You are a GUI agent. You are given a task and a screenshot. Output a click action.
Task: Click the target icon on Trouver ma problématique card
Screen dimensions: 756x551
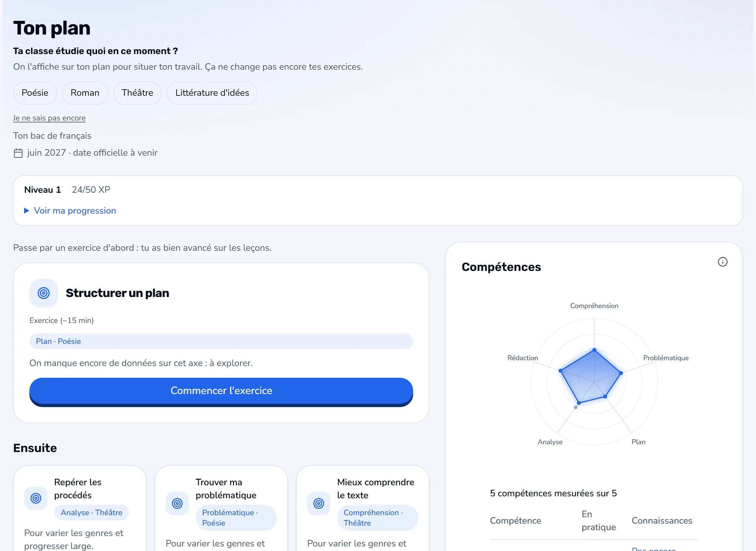point(177,503)
